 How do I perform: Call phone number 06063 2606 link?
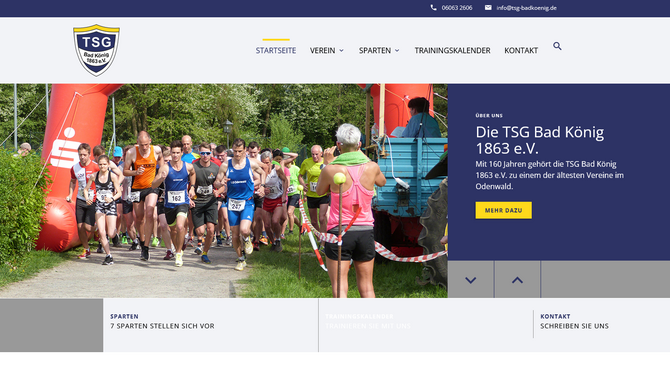tap(457, 8)
